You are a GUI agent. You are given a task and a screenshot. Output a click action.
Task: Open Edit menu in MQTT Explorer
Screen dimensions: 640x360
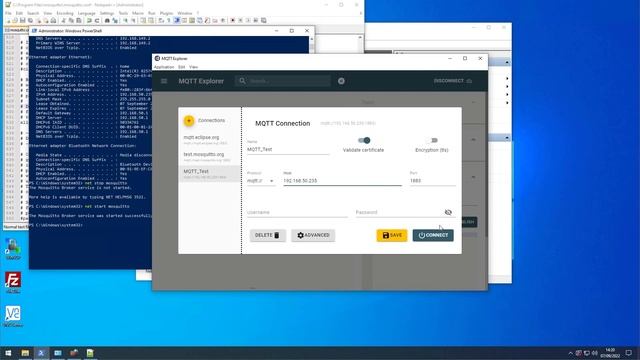pyautogui.click(x=182, y=67)
